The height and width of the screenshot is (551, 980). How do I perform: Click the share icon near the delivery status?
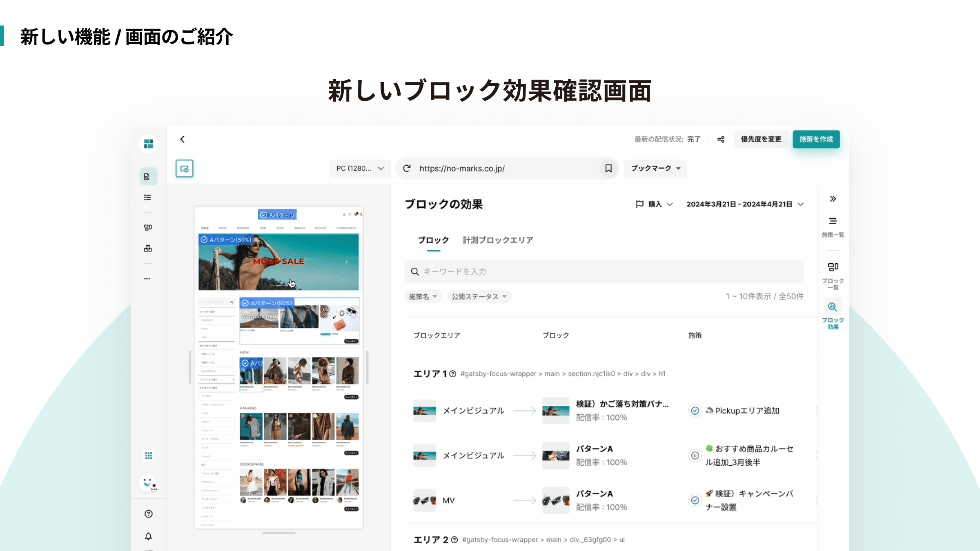(x=721, y=139)
